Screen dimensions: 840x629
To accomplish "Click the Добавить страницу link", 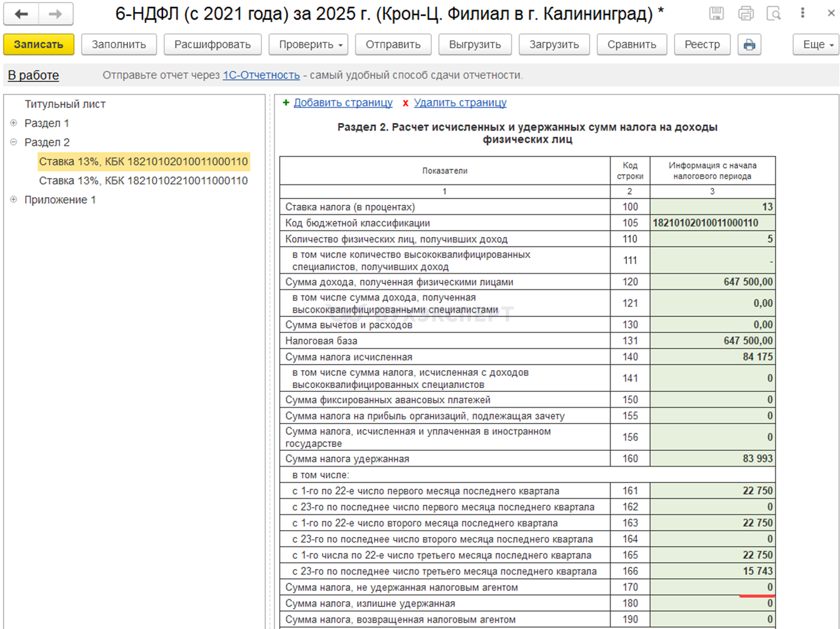I will (343, 103).
